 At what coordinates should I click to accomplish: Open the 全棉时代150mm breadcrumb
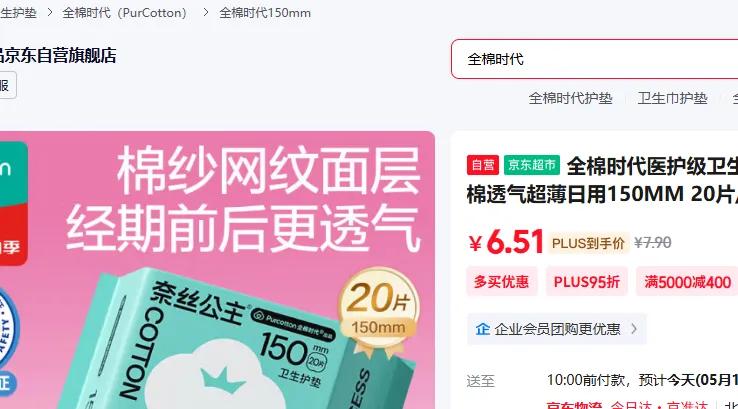265,13
